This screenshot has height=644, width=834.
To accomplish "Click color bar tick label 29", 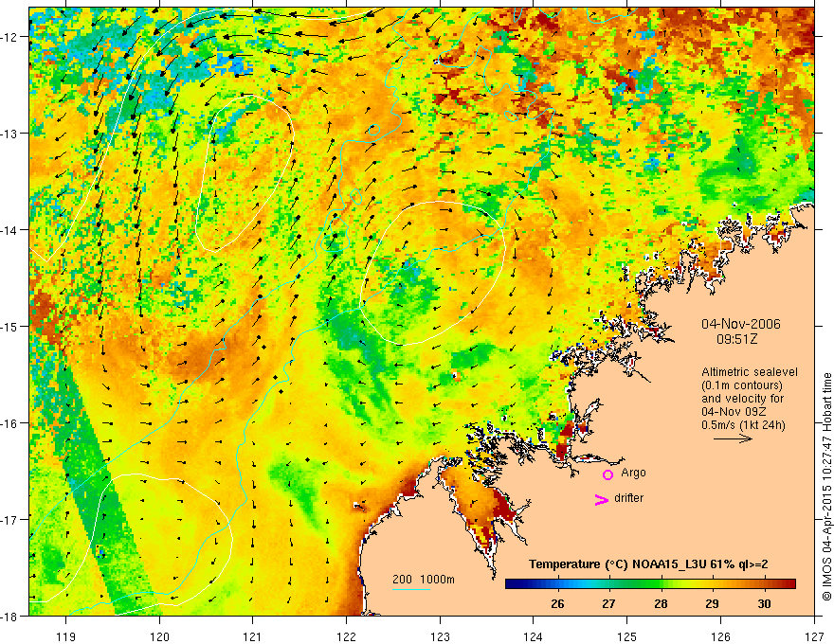I will click(x=712, y=604).
